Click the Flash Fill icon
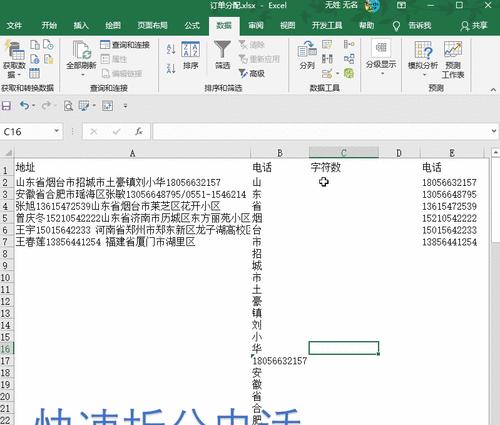500x425 pixels. [327, 45]
